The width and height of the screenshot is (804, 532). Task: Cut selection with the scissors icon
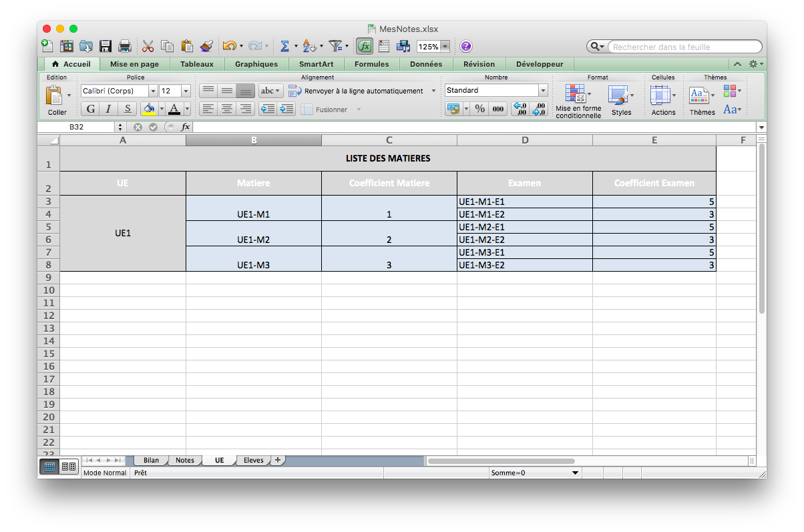[x=148, y=46]
